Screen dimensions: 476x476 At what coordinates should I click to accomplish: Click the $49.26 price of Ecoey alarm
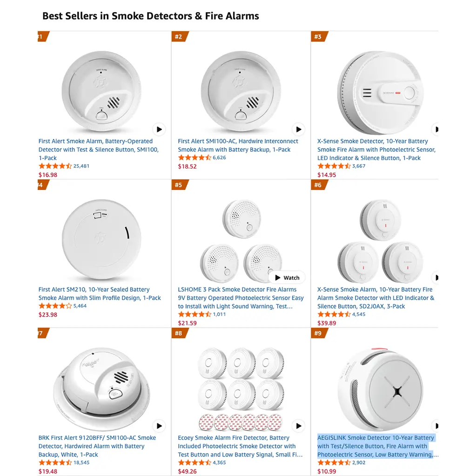point(187,471)
